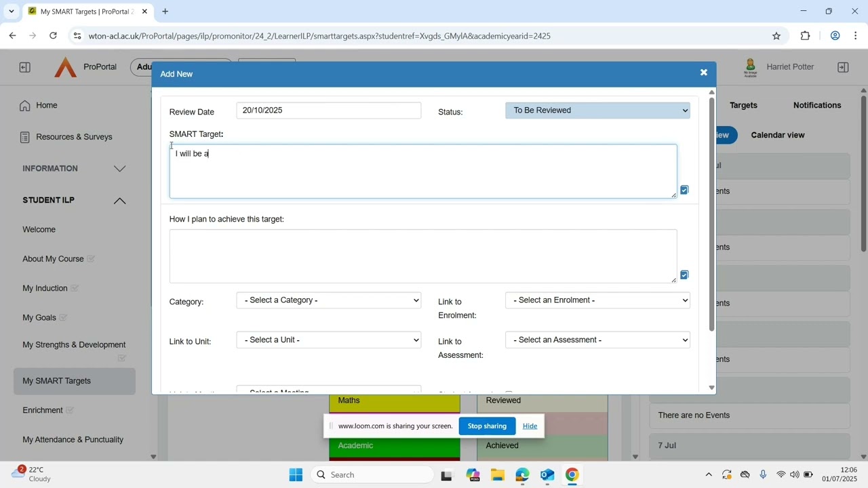The height and width of the screenshot is (488, 868).
Task: Close the My SMART Targets tab
Action: point(144,12)
